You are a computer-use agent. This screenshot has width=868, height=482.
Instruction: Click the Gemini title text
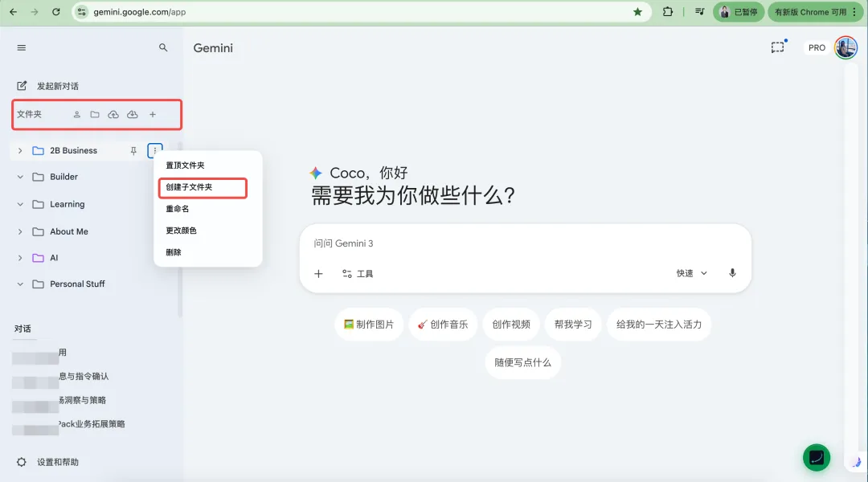click(213, 48)
